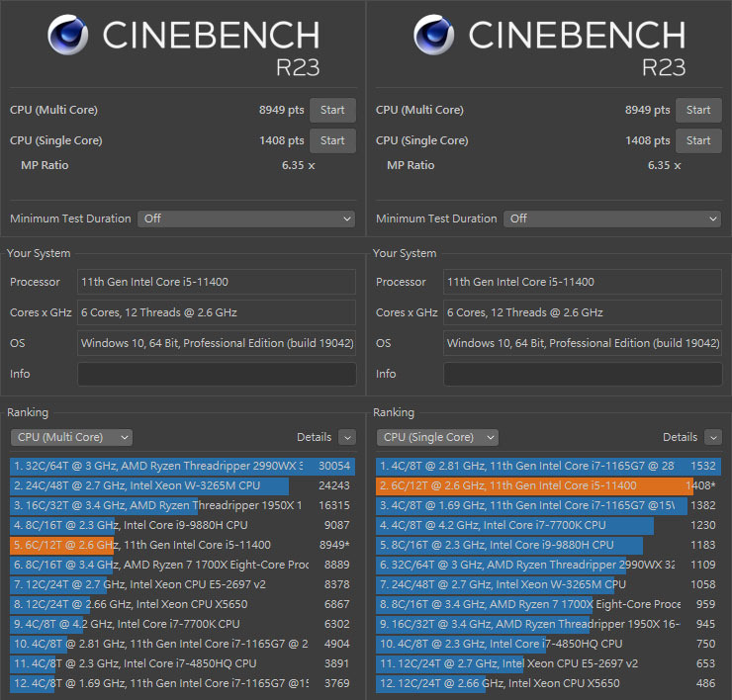
Task: Select the Xeon W-3265M row scoring 24243
Action: pos(183,485)
